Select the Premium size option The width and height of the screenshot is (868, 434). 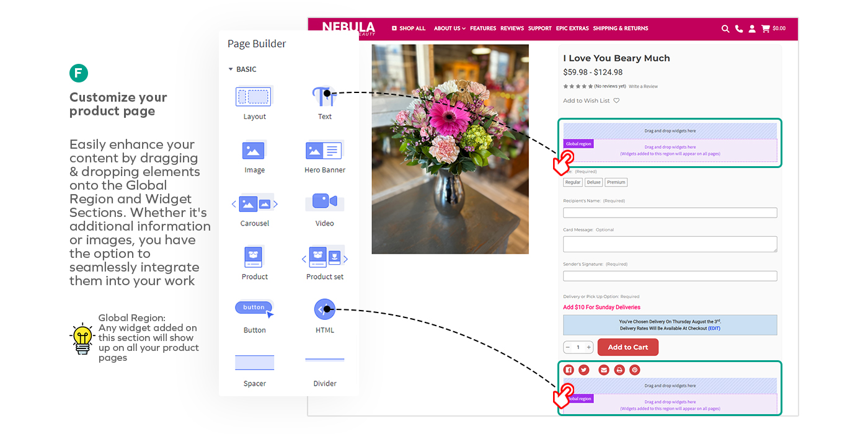pos(616,182)
